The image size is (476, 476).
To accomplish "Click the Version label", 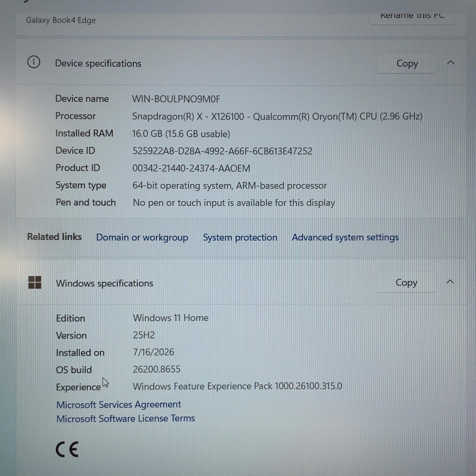I will coord(71,335).
